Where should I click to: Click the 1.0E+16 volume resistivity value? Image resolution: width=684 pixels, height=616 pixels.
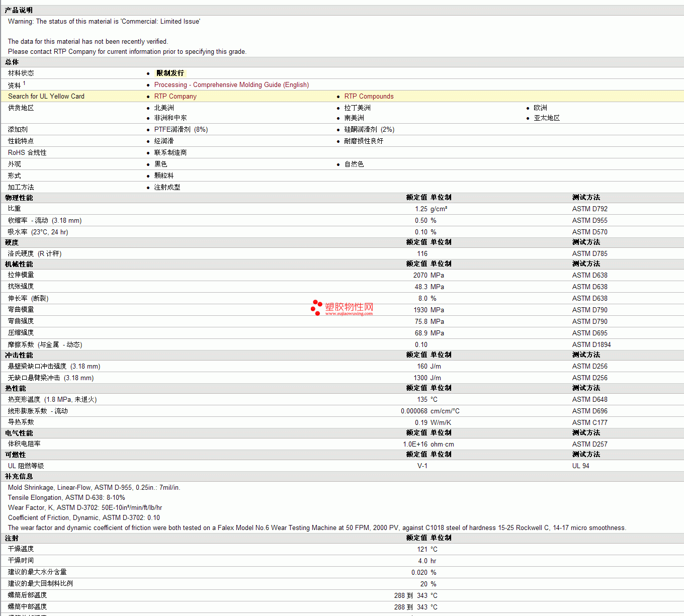click(415, 445)
